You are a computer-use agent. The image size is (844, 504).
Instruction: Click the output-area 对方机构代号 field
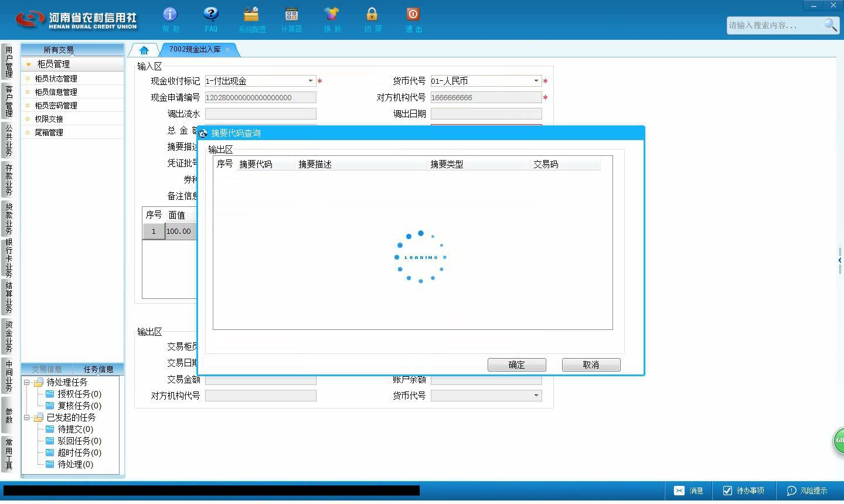click(x=260, y=396)
